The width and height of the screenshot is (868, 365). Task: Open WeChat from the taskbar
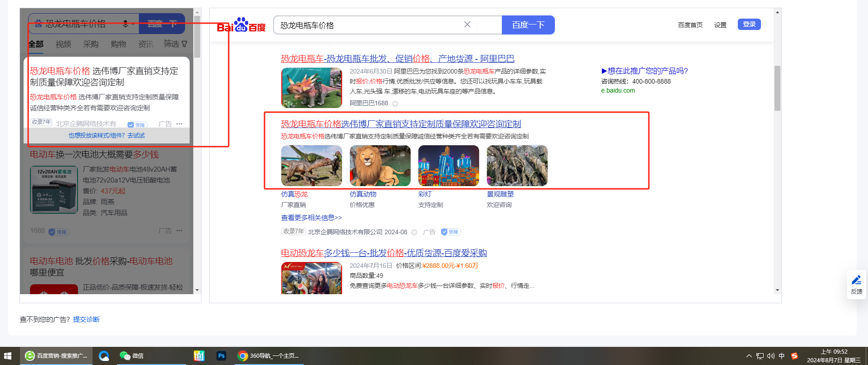(132, 356)
